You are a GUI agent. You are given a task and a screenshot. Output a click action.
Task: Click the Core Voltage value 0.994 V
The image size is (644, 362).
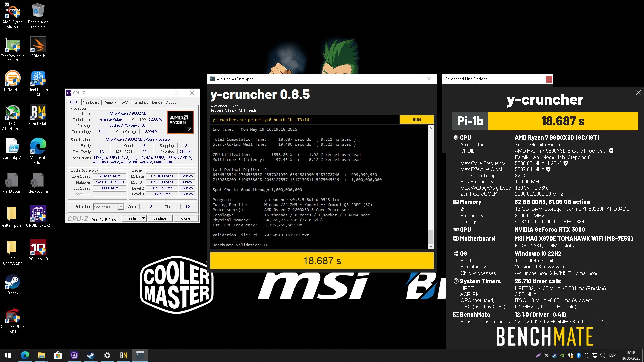tap(151, 131)
